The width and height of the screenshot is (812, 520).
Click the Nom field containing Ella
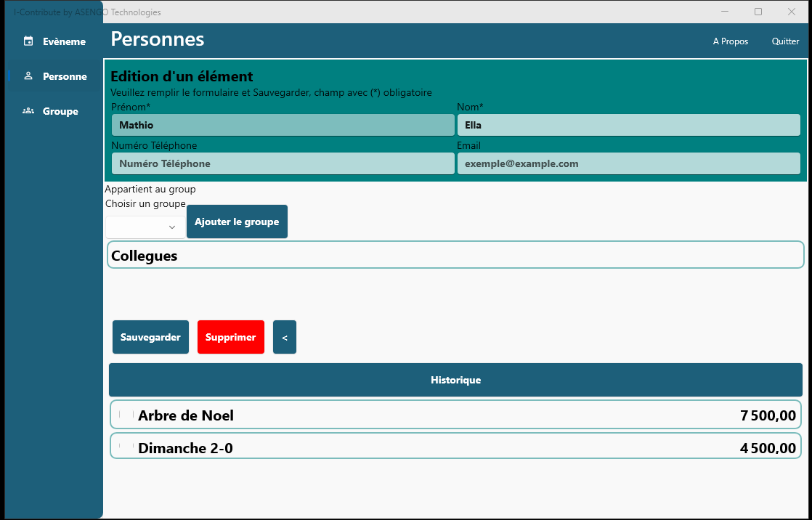tap(628, 125)
